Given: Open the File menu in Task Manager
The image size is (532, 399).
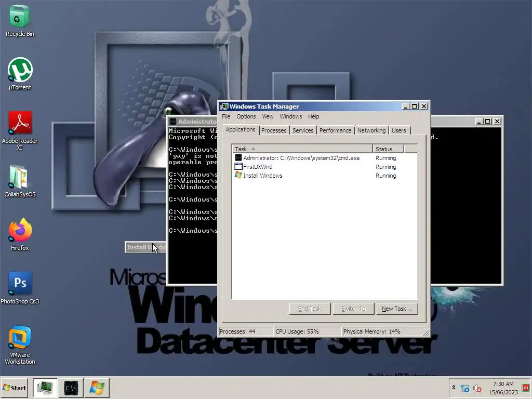Looking at the screenshot, I should coord(226,116).
